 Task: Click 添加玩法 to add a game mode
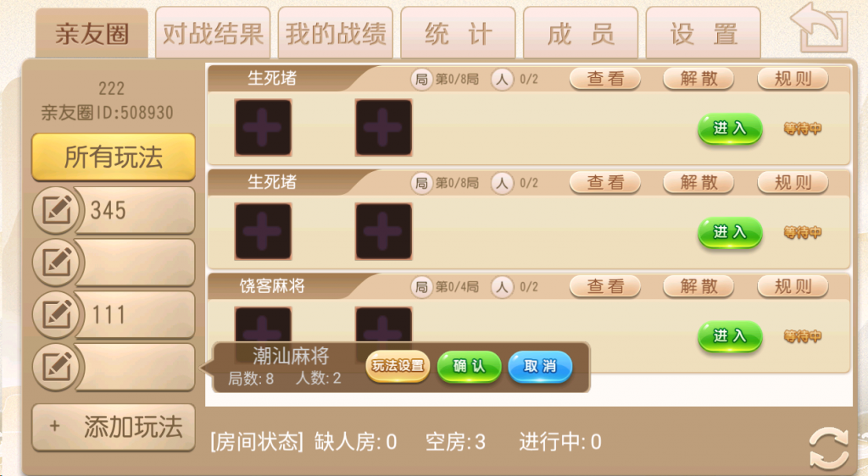coord(114,428)
